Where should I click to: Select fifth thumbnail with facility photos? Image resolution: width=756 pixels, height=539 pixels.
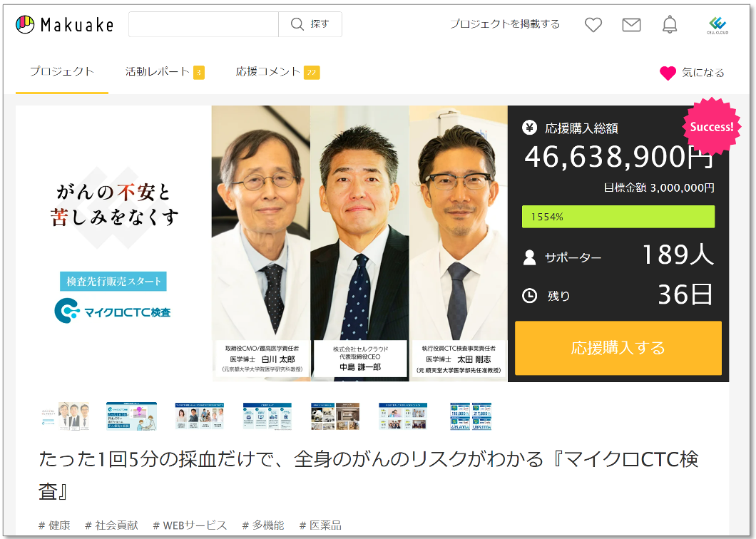(x=335, y=416)
